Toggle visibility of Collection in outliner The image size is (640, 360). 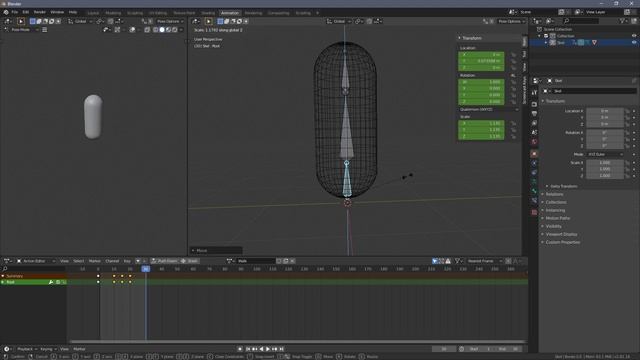coord(634,36)
